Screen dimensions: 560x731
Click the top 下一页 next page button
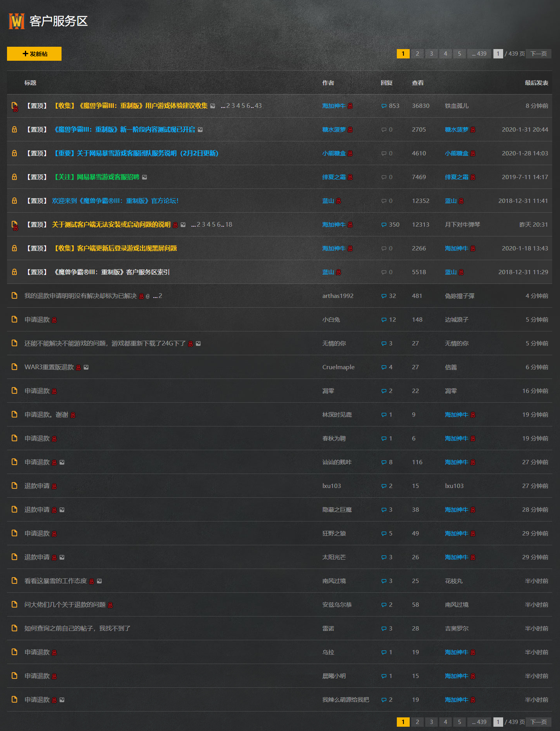(x=539, y=54)
